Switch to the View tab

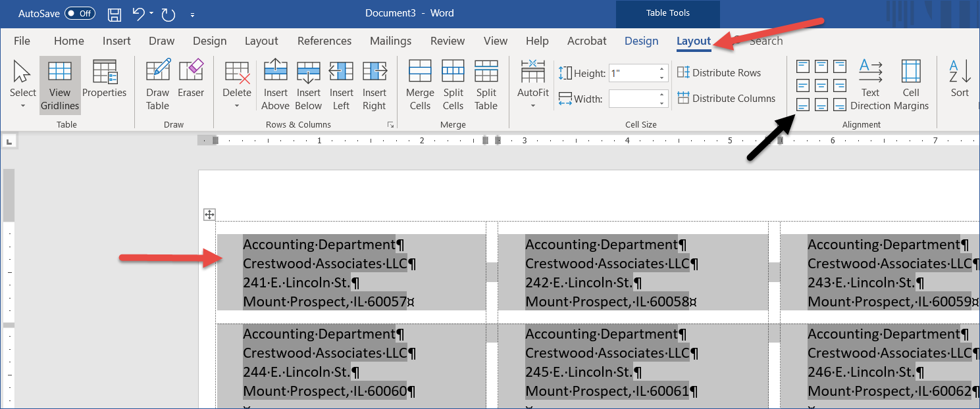(496, 41)
